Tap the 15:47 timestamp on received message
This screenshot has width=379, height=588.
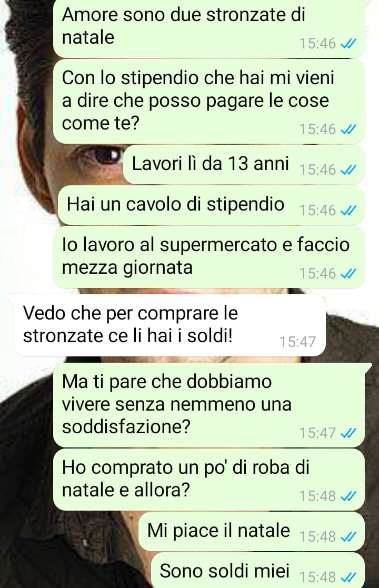click(x=297, y=342)
